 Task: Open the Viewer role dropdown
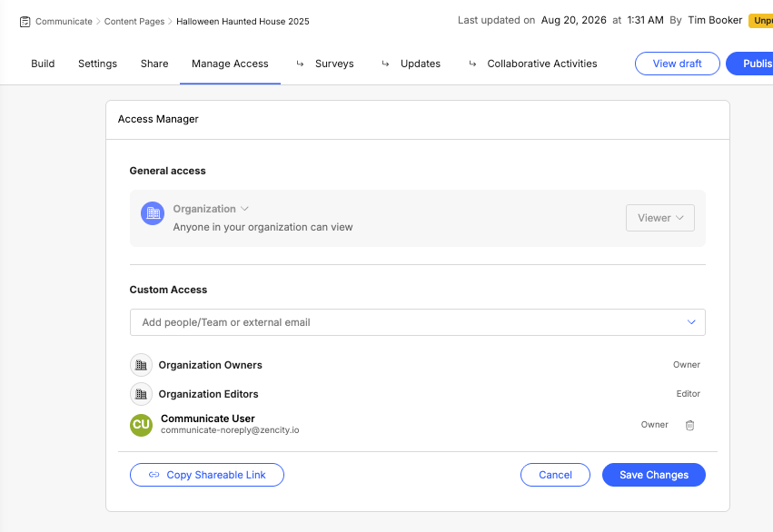(660, 218)
